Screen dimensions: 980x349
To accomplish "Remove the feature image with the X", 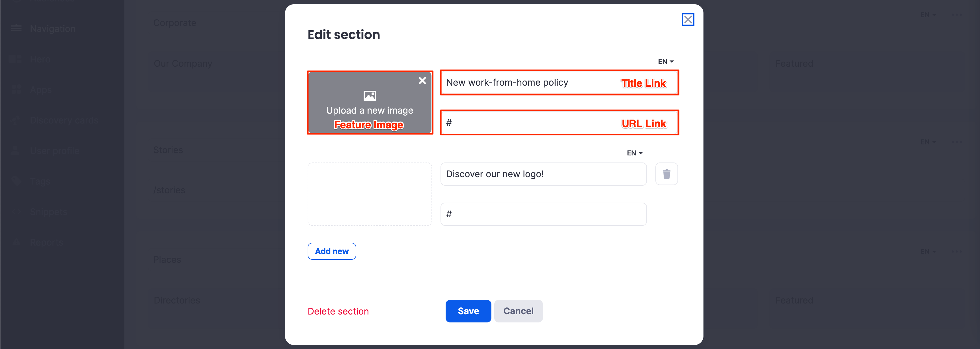I will [x=422, y=81].
